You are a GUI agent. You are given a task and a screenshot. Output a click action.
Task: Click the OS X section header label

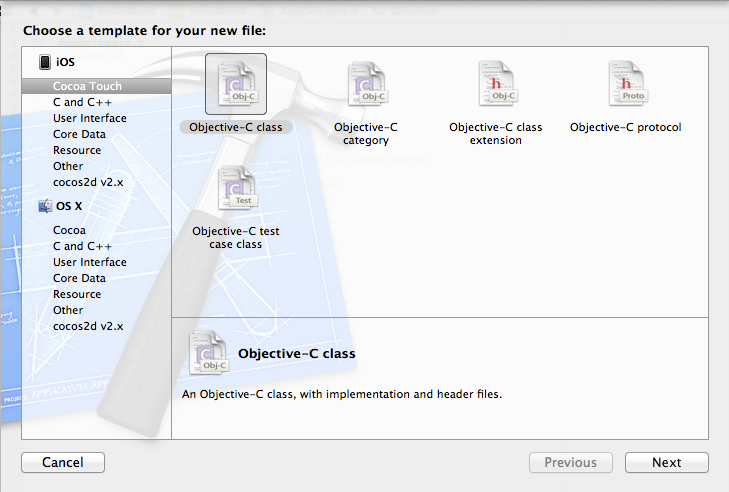69,206
